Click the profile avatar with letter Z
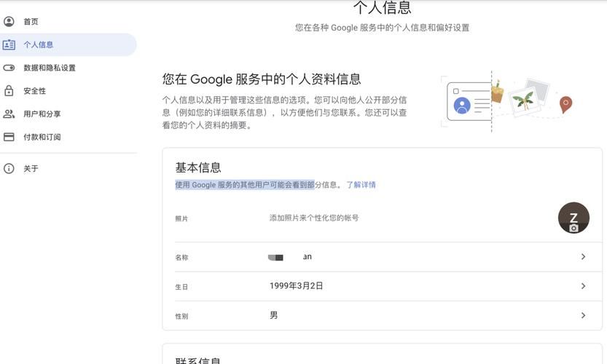This screenshot has width=607, height=364. 573,216
